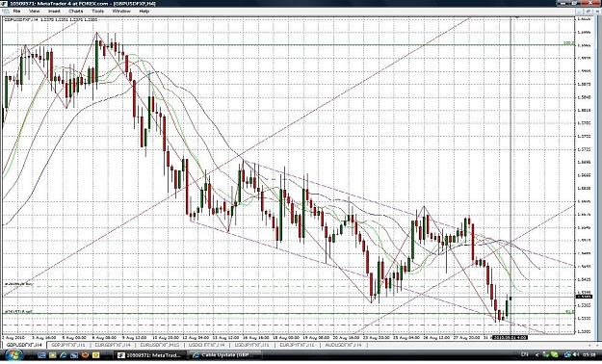This screenshot has width=602, height=364.
Task: Select the active GBPUSDFXF H4 chart tab
Action: (24, 345)
